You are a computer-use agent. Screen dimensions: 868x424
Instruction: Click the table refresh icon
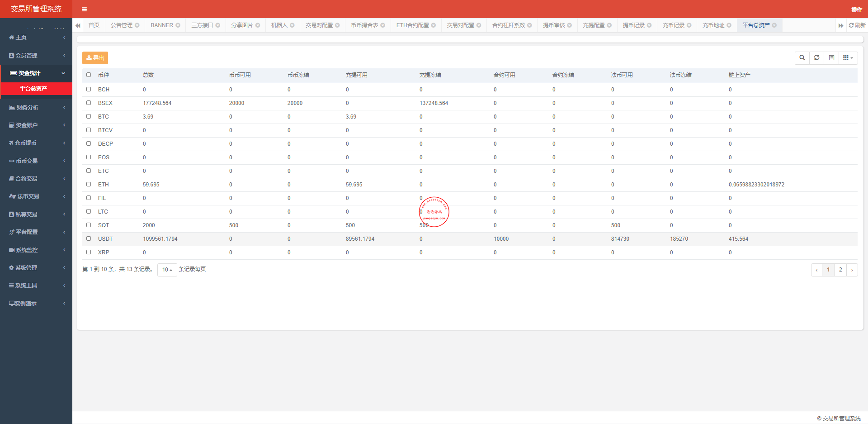(x=816, y=58)
